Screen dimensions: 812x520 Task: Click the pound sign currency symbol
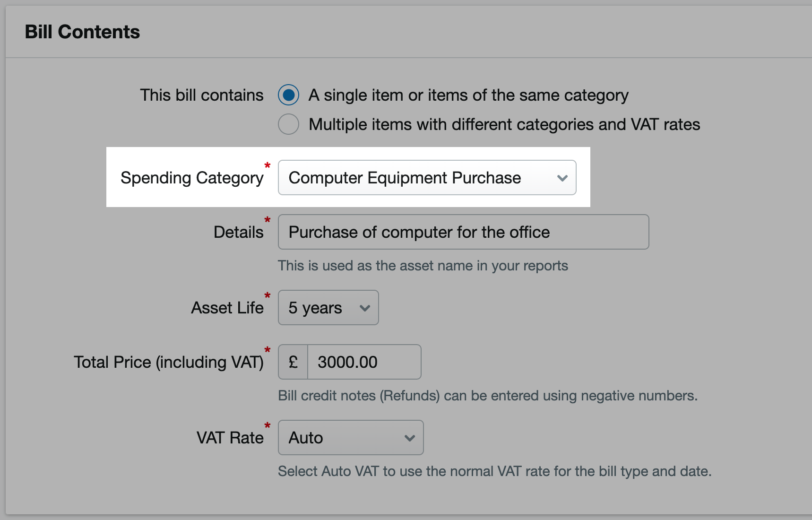point(293,362)
